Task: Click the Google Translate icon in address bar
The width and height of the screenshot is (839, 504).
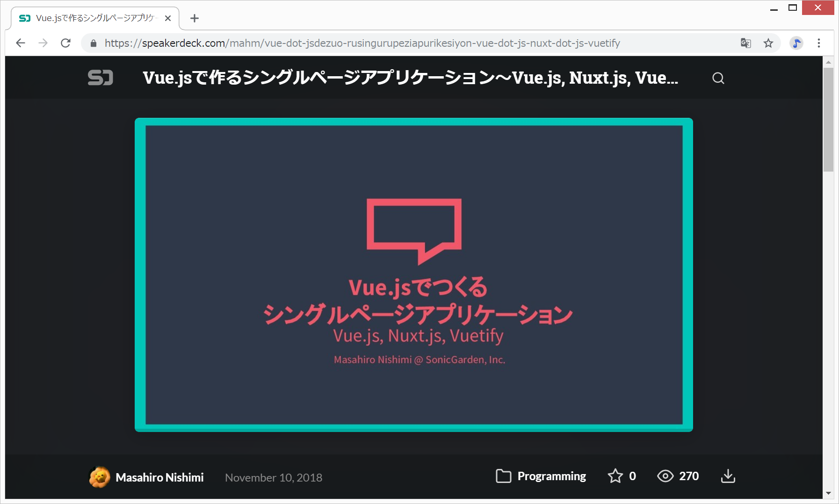Action: [745, 43]
